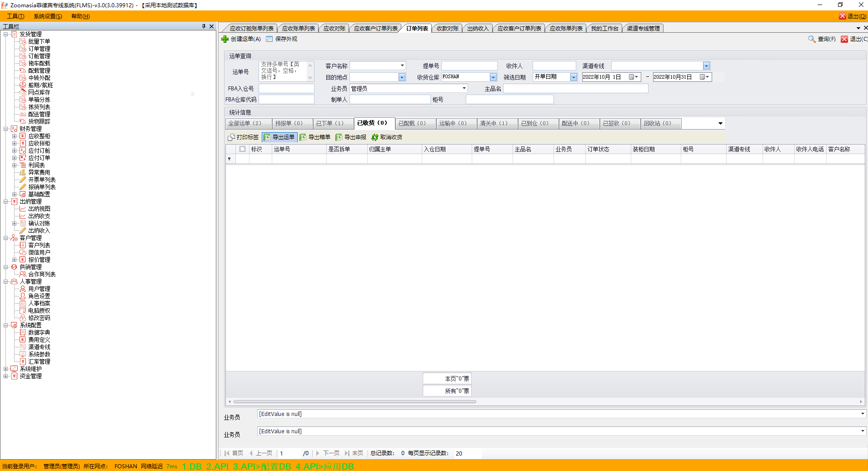
Task: Click the magnifier Query (查询) icon
Action: click(812, 39)
